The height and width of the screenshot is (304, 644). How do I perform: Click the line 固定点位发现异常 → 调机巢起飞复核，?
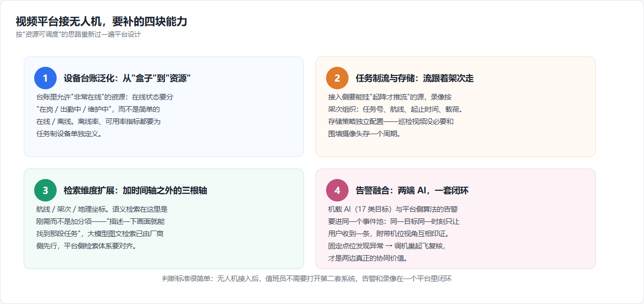click(387, 246)
